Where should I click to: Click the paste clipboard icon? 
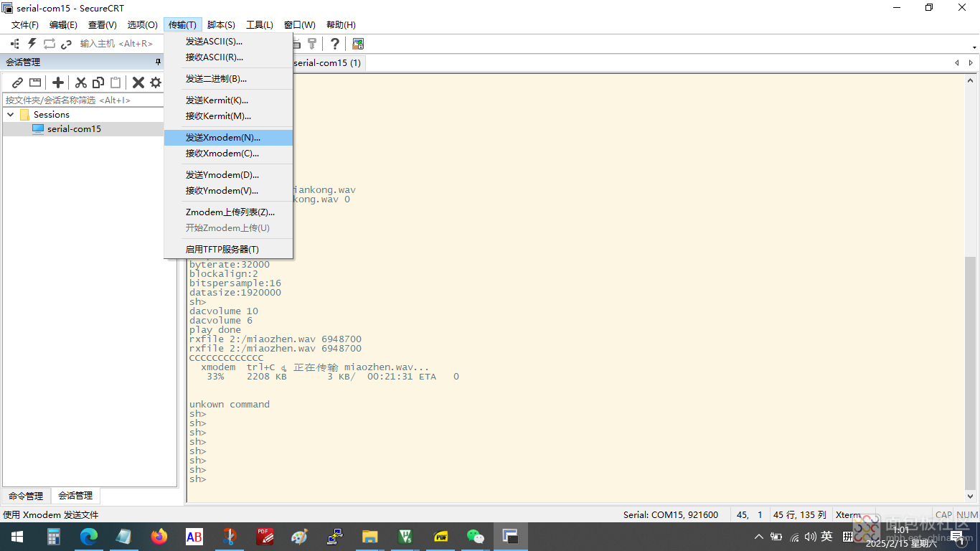pos(116,83)
